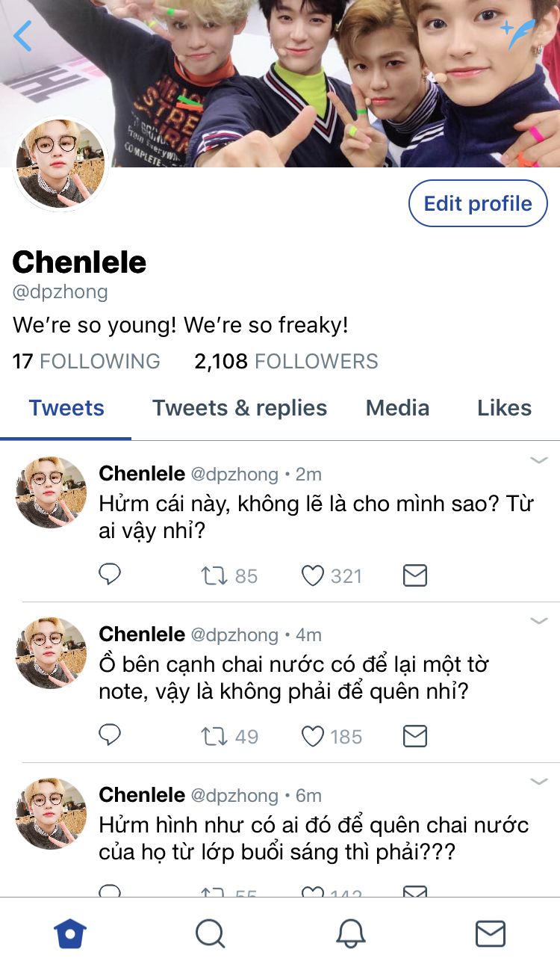This screenshot has height=970, width=560.
Task: Share the 4m tweet via message icon
Action: tap(414, 736)
